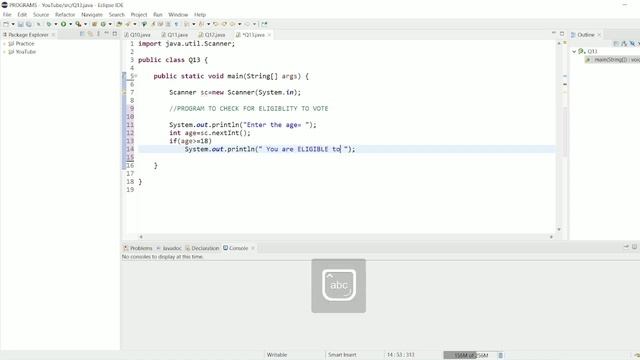Image resolution: width=640 pixels, height=360 pixels.
Task: Click the New Java Class icon
Action: (103, 24)
